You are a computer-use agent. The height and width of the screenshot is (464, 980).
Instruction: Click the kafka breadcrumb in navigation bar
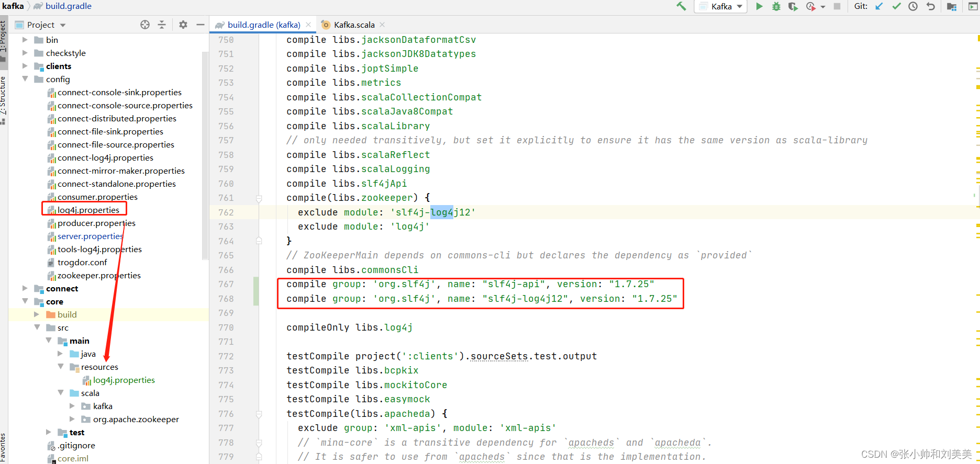[13, 6]
